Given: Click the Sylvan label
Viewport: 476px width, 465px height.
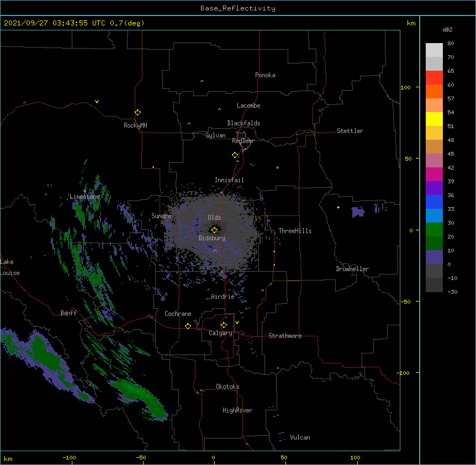Looking at the screenshot, I should click(x=215, y=135).
